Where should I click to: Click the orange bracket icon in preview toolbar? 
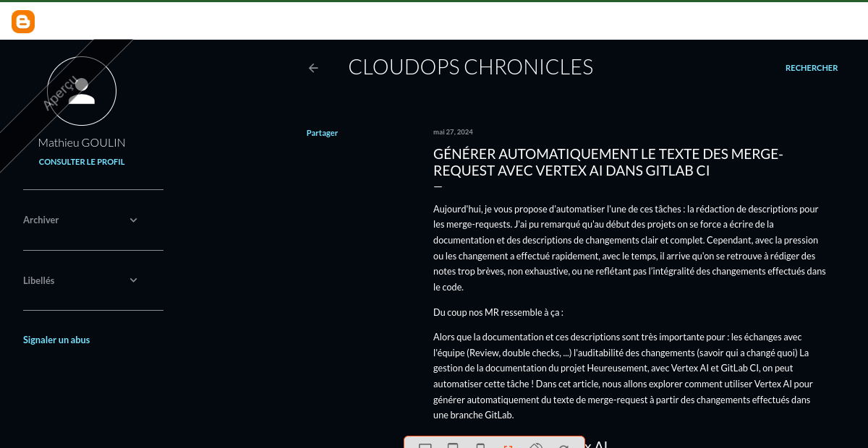tap(508, 445)
